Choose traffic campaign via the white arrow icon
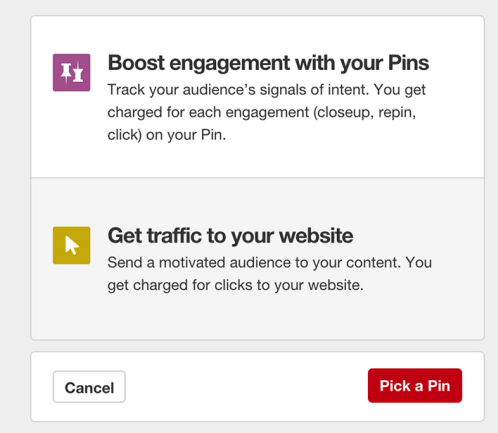Viewport: 498px width, 433px height. (71, 245)
